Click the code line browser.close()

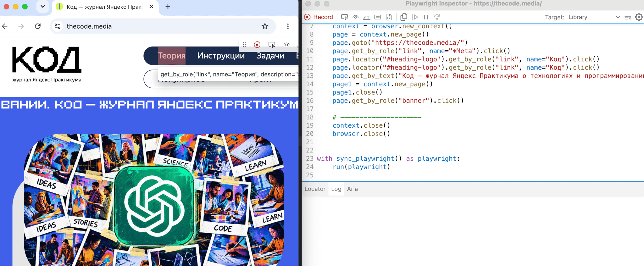point(361,134)
